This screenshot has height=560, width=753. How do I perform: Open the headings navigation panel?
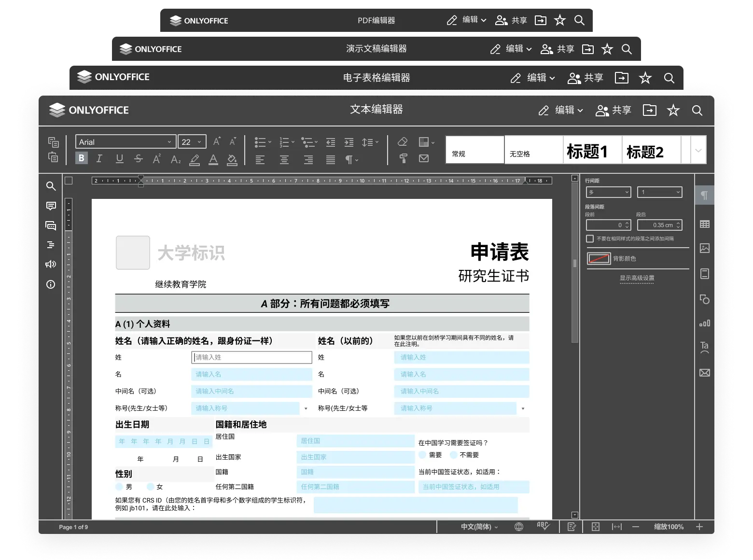(x=51, y=245)
